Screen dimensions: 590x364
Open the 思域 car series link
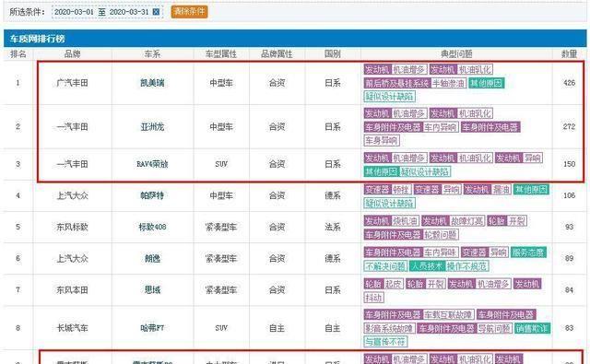click(x=152, y=290)
